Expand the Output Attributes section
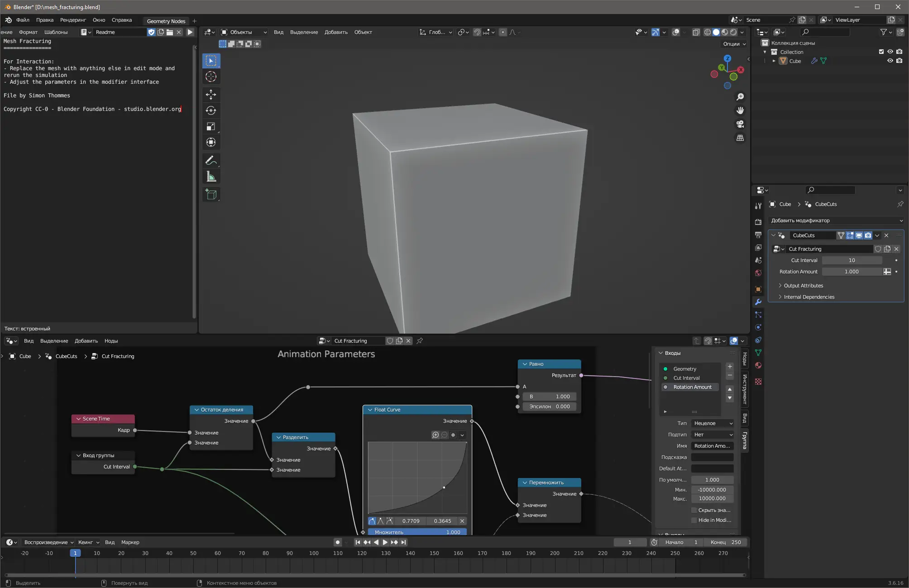Image resolution: width=909 pixels, height=588 pixels. (x=803, y=286)
